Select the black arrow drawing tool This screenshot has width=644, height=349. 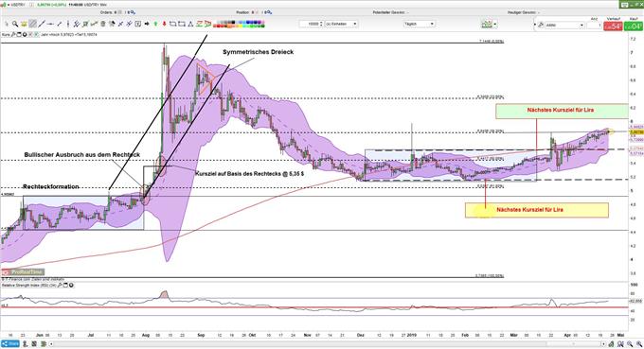coord(147,25)
